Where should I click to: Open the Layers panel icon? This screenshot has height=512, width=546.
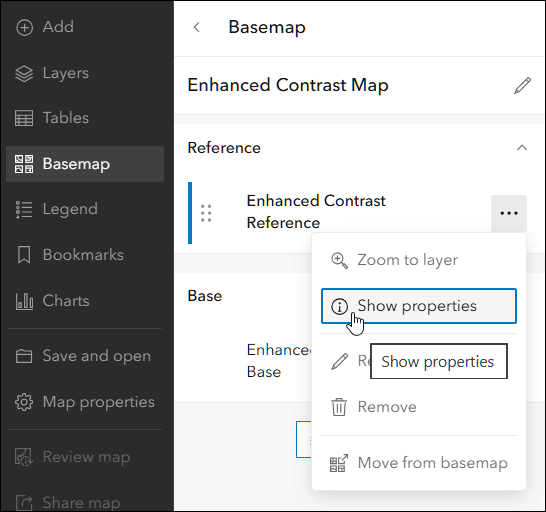pos(24,73)
